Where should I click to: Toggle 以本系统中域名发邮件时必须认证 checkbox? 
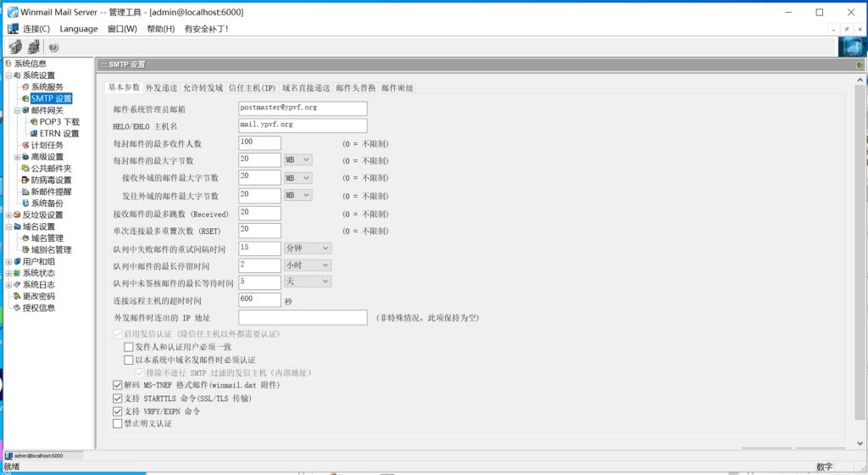click(129, 360)
